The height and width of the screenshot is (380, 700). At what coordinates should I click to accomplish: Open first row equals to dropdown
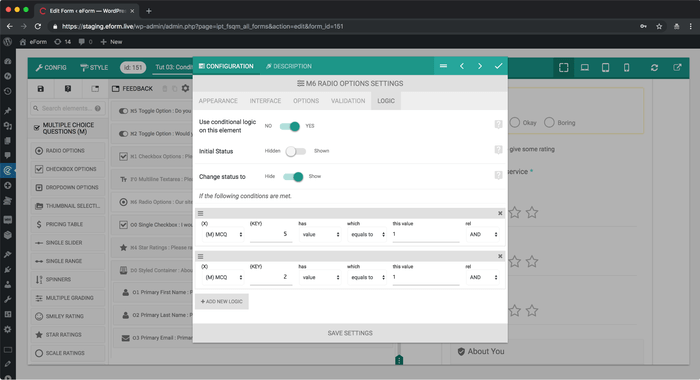tap(367, 234)
